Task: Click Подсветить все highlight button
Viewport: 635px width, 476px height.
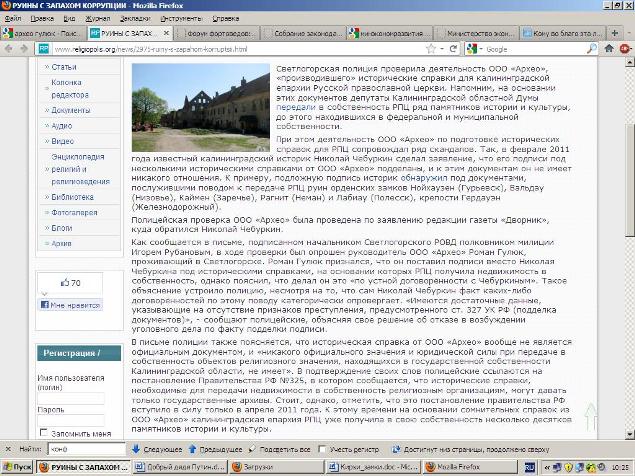Action: 279,449
